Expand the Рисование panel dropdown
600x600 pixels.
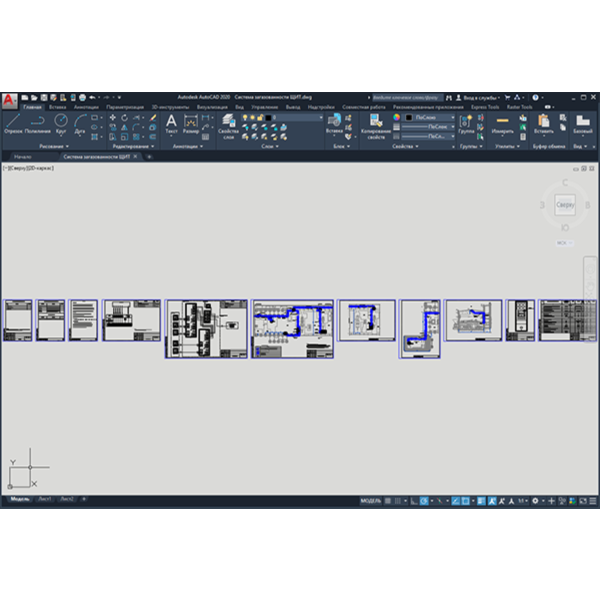[x=54, y=146]
